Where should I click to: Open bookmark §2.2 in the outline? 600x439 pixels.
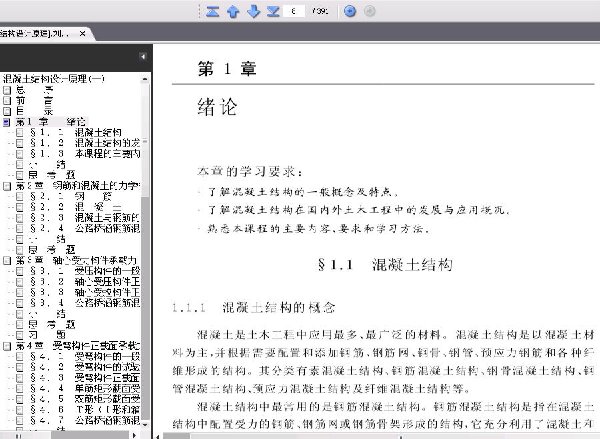click(x=76, y=207)
